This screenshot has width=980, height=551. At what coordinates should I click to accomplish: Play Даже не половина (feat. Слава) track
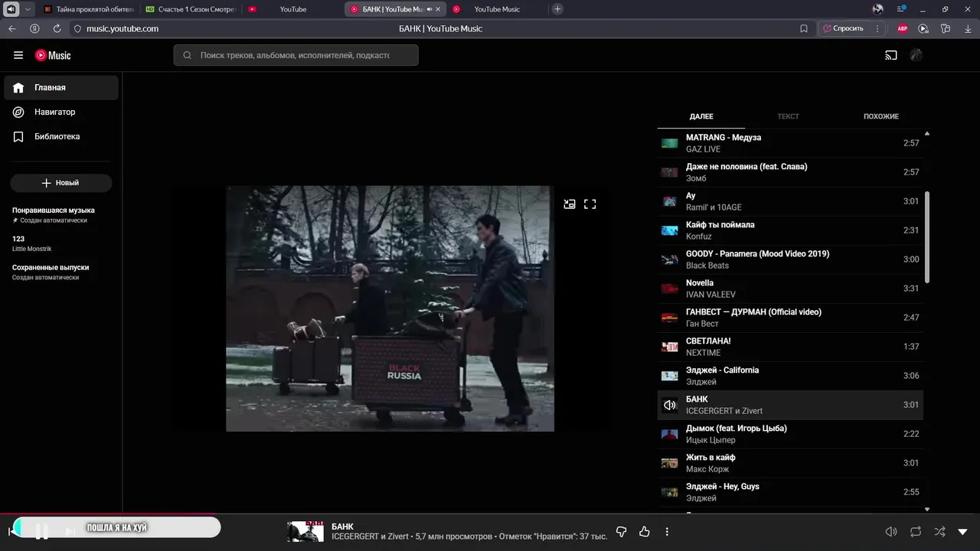click(x=790, y=172)
